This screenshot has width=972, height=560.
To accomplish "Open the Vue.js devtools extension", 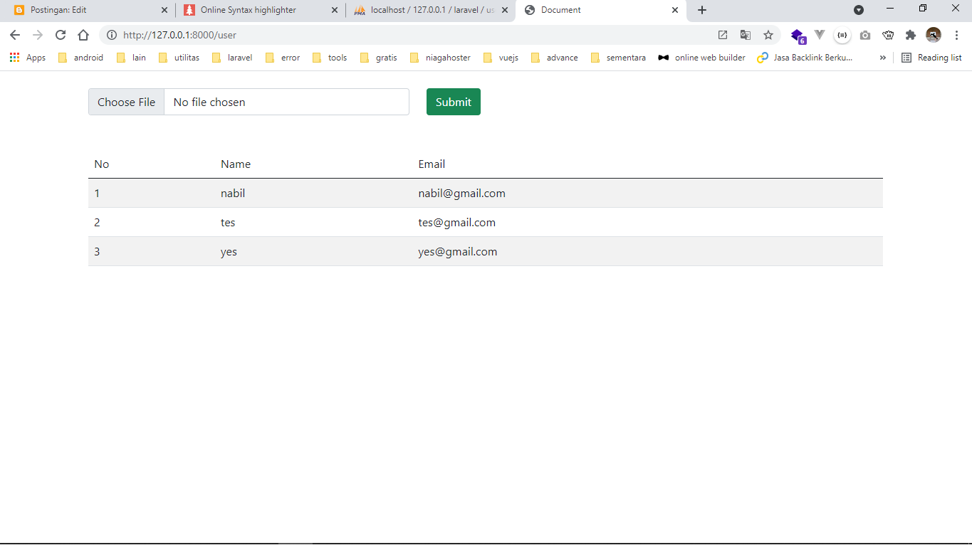I will (x=820, y=34).
